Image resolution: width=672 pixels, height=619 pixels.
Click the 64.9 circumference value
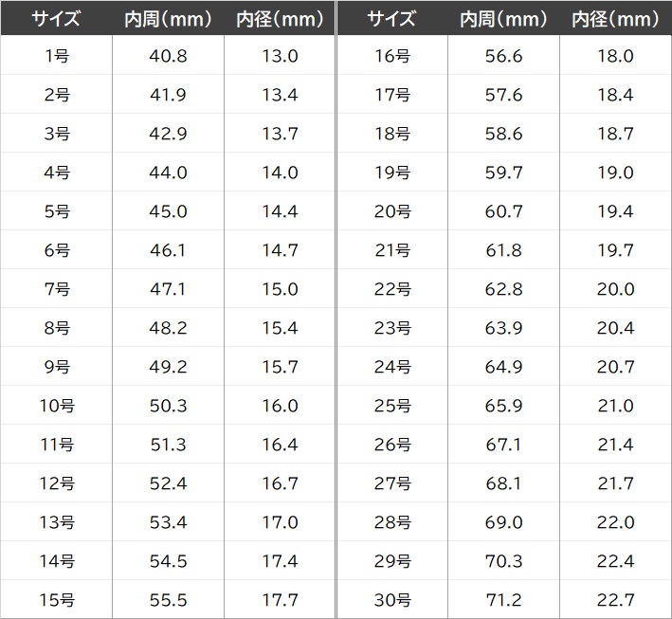click(503, 367)
